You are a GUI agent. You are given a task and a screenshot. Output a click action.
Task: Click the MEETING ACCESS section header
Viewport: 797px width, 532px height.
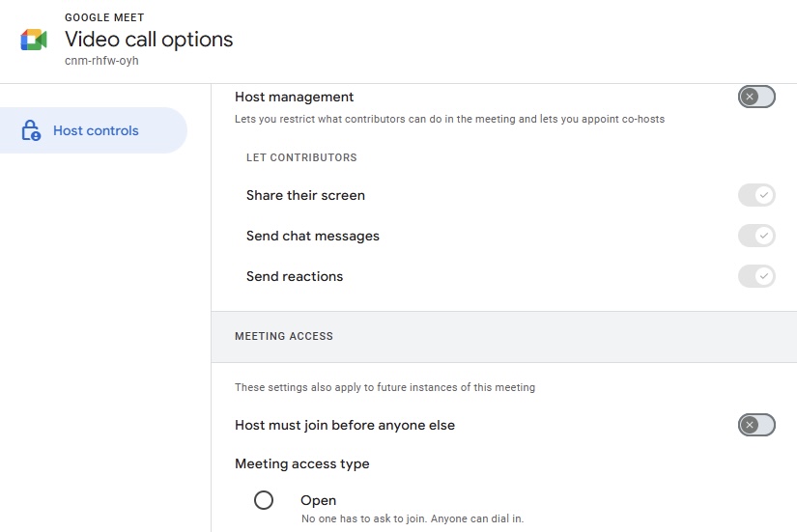tap(284, 336)
